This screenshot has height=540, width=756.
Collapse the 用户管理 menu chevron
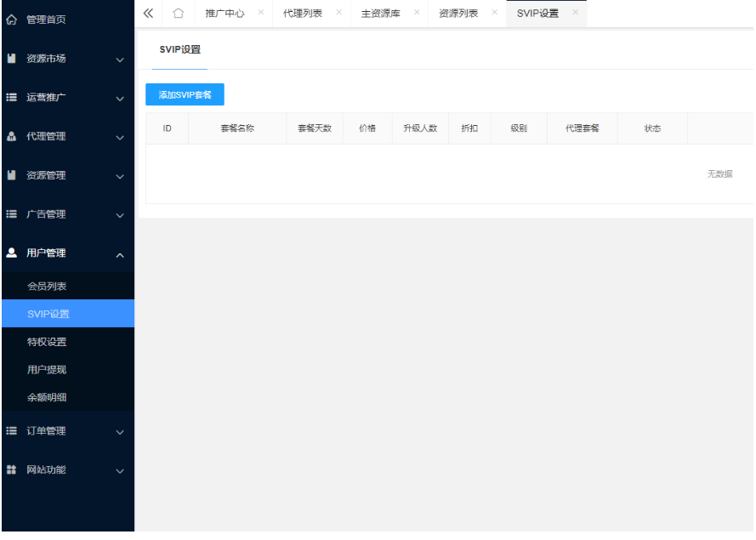coord(119,254)
